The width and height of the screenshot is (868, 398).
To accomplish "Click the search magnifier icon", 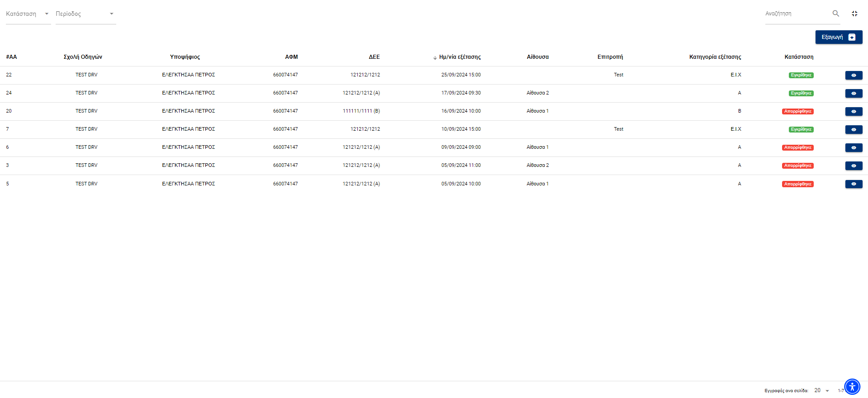I will click(835, 14).
